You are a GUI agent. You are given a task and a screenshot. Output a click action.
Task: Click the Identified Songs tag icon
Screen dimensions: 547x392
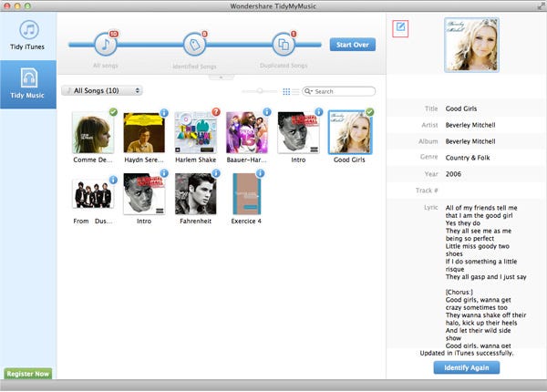[x=194, y=45]
